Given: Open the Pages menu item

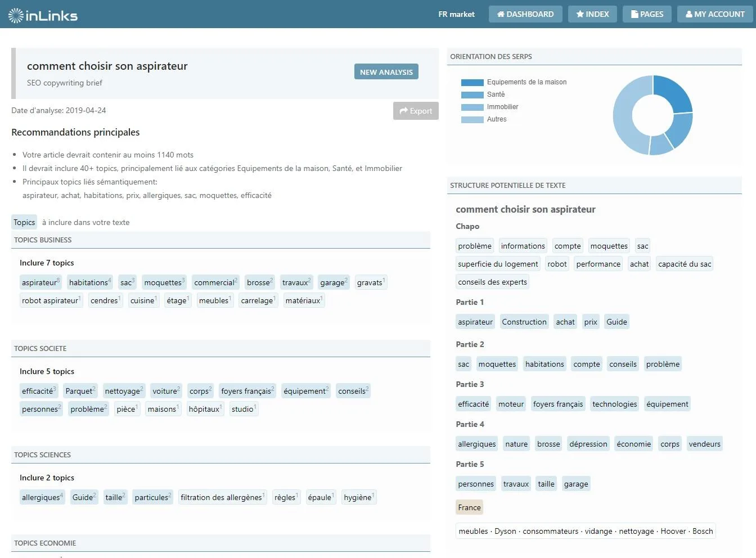Looking at the screenshot, I should [647, 14].
